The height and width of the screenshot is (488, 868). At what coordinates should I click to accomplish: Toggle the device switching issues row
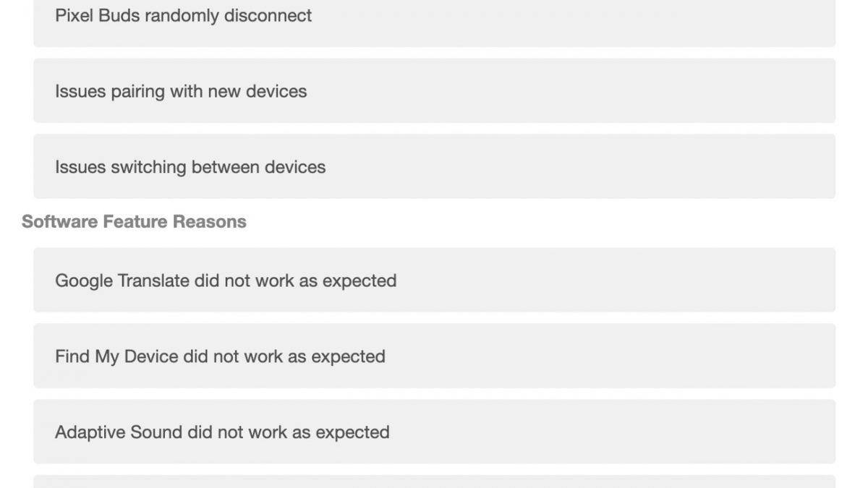tap(434, 167)
